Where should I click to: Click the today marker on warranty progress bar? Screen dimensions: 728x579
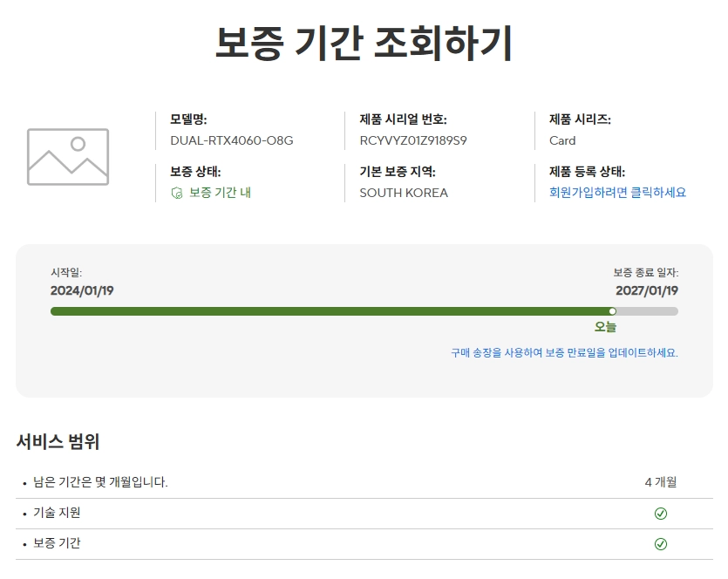[612, 311]
